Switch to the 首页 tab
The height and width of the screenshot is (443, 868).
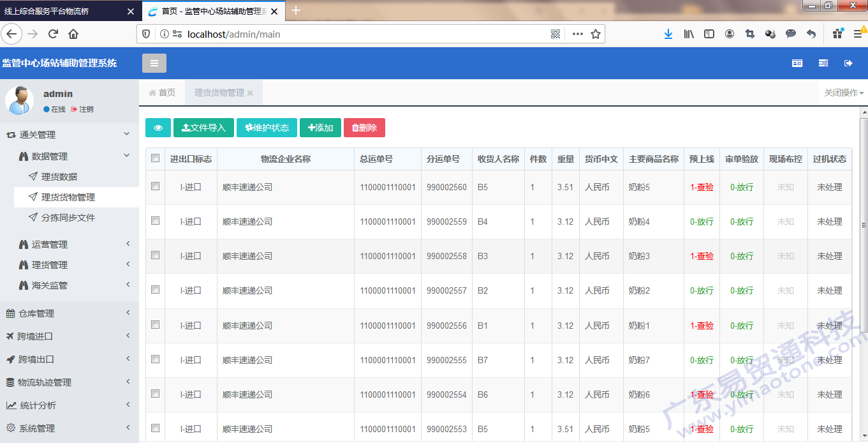point(162,93)
